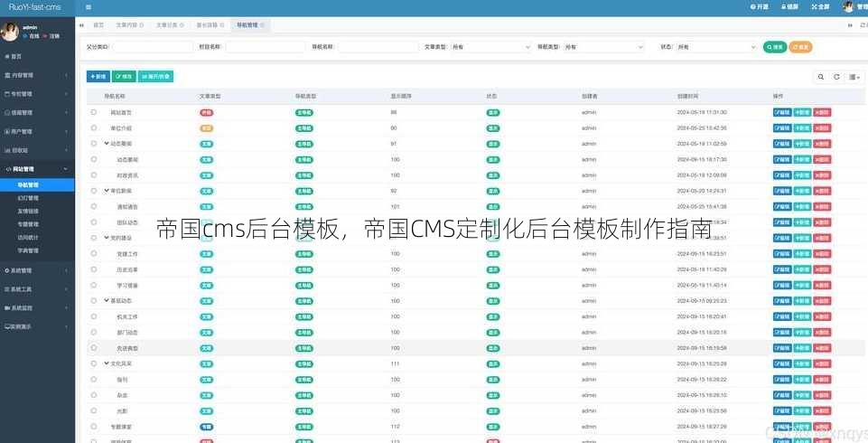Viewport: 868px width, 443px height.
Task: Open the 导航类型 filter dropdown
Action: pyautogui.click(x=603, y=48)
